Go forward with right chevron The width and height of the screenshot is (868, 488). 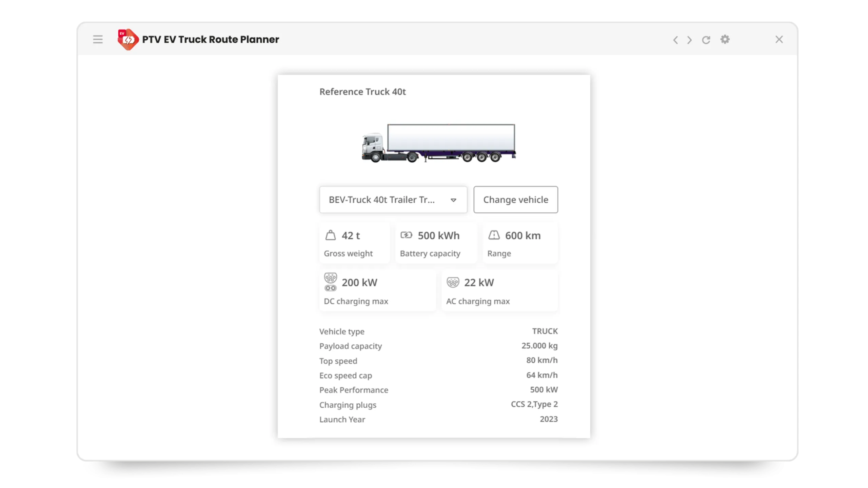(x=689, y=40)
